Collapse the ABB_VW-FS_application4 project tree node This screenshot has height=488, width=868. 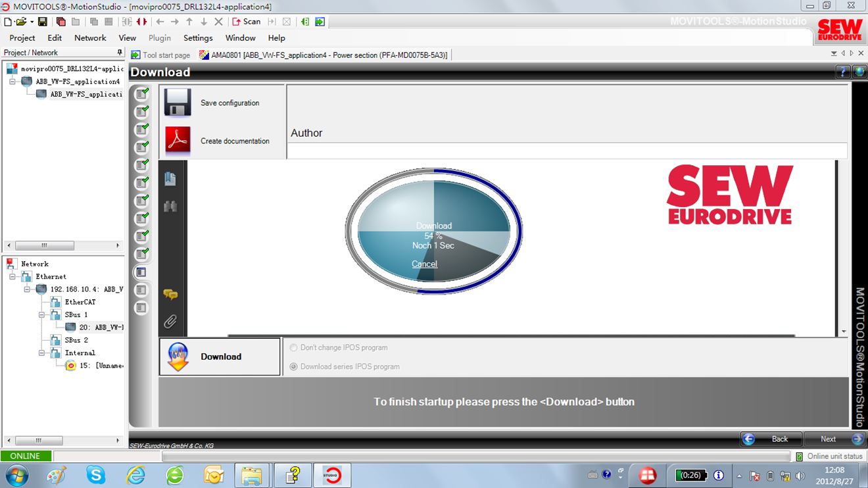(12, 82)
